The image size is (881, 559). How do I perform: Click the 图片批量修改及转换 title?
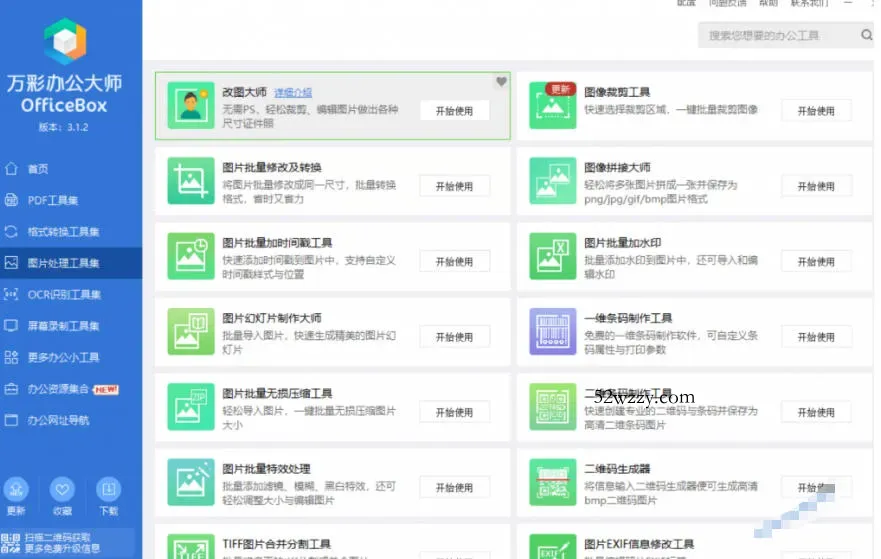(x=271, y=167)
